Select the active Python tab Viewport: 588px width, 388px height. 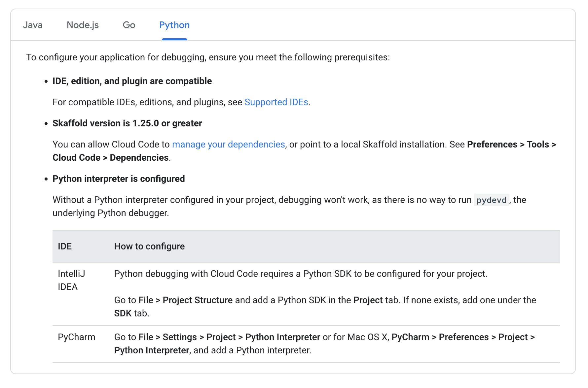coord(174,25)
